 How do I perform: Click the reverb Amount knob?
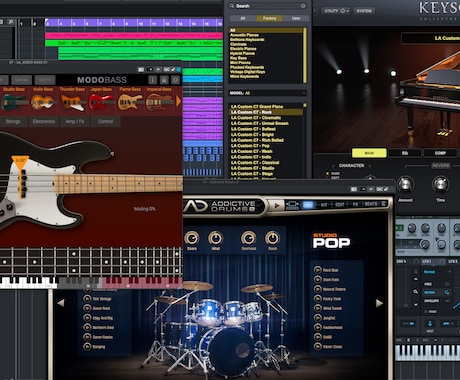[x=405, y=184]
